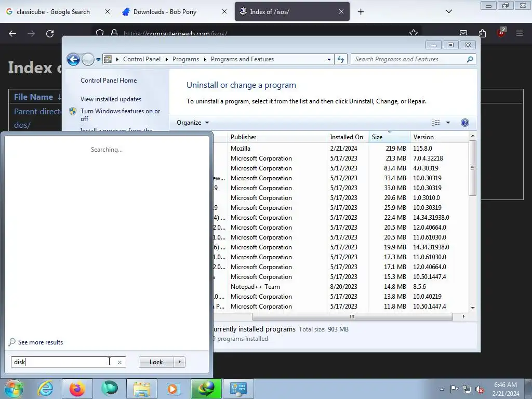Click See more results in Start menu
This screenshot has width=532, height=399.
(x=41, y=342)
